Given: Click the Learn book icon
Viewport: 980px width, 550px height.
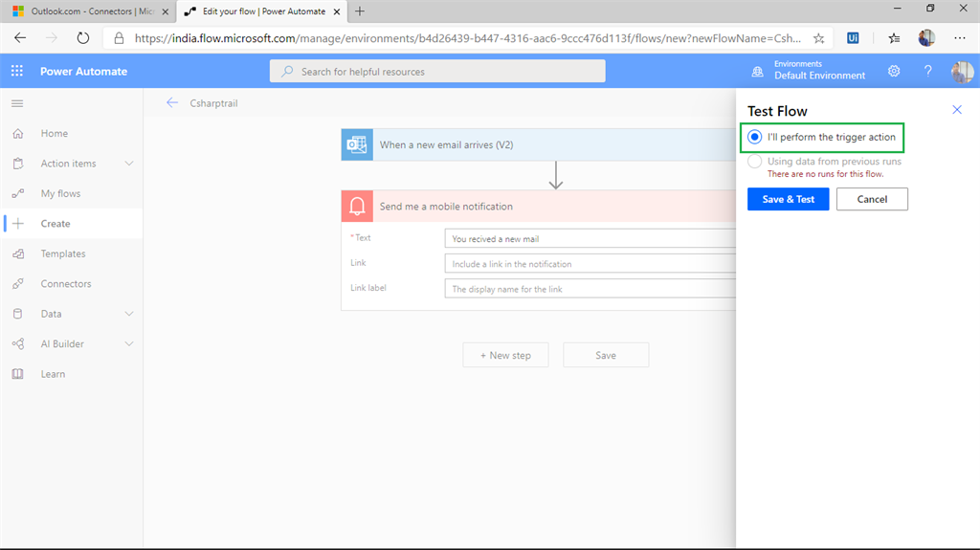Looking at the screenshot, I should point(18,374).
